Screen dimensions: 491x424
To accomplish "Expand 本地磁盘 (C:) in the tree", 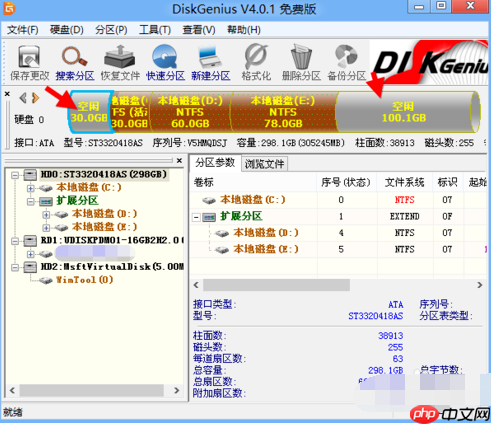I will [31, 188].
